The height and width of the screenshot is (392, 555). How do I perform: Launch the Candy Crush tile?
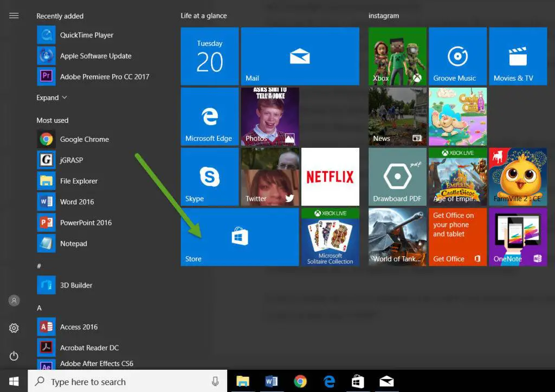[x=457, y=116]
